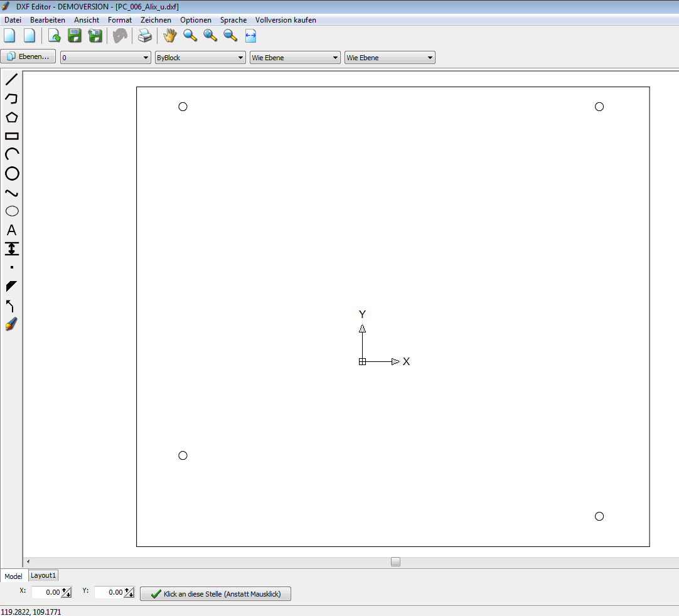
Task: Select the Text tool (A icon)
Action: (x=12, y=230)
